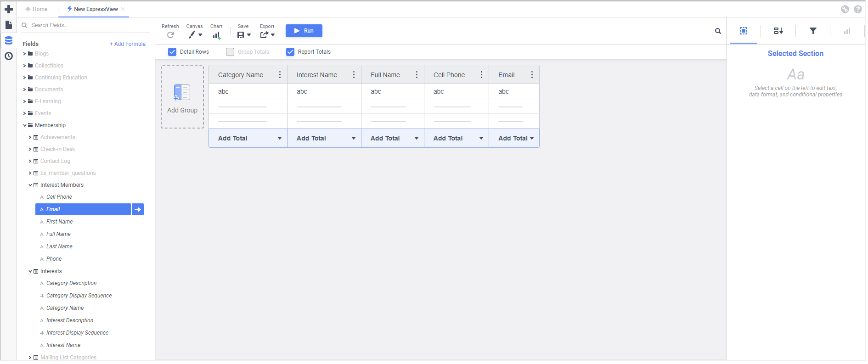Expand the Events folder in Fields
Viewport: 868px width, 364px height.
click(25, 113)
